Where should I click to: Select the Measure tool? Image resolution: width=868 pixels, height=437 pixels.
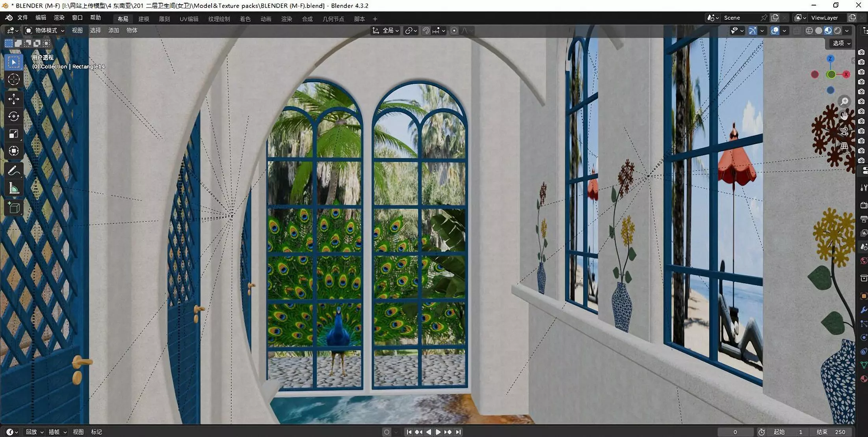point(13,189)
